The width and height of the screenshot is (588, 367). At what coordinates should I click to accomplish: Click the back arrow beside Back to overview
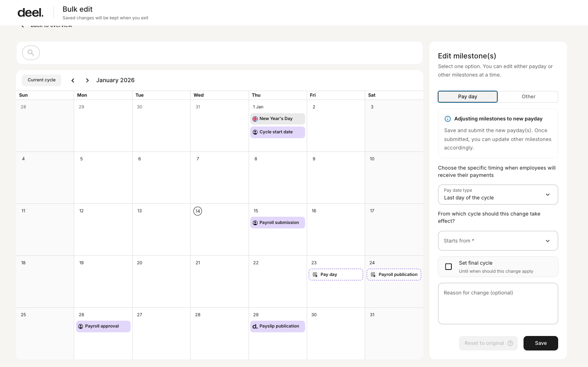pyautogui.click(x=22, y=25)
